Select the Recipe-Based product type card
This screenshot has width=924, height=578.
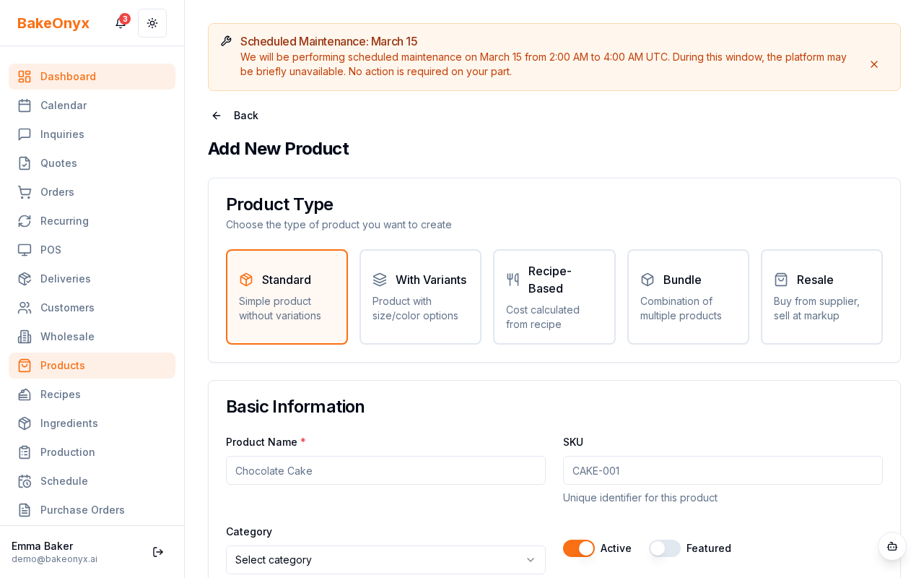[x=554, y=297]
